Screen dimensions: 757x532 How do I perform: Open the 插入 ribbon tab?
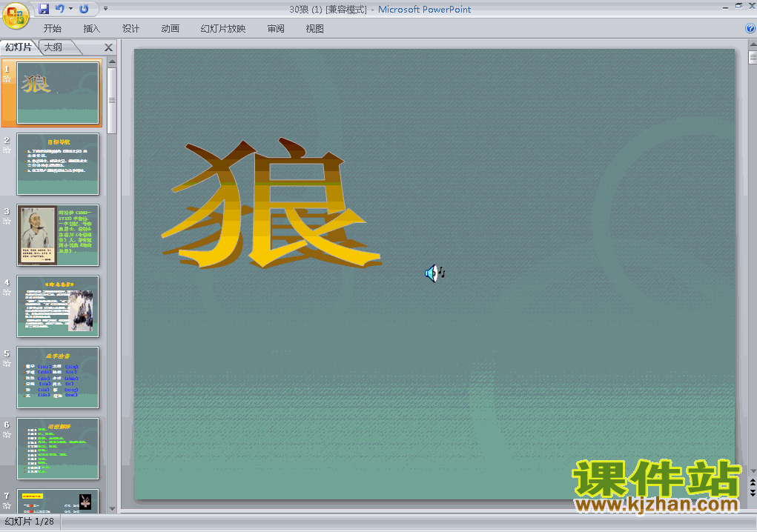point(91,28)
